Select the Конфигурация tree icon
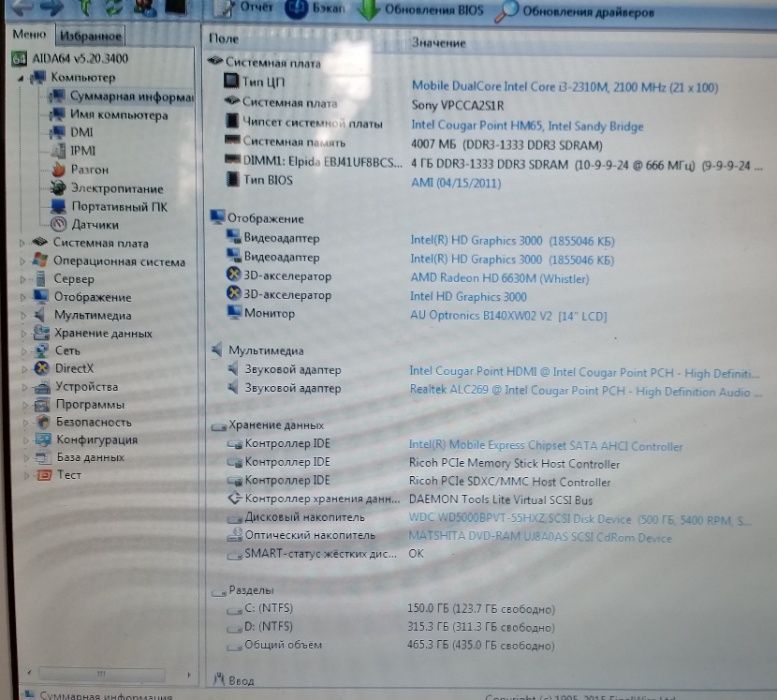This screenshot has width=777, height=700. 43,439
